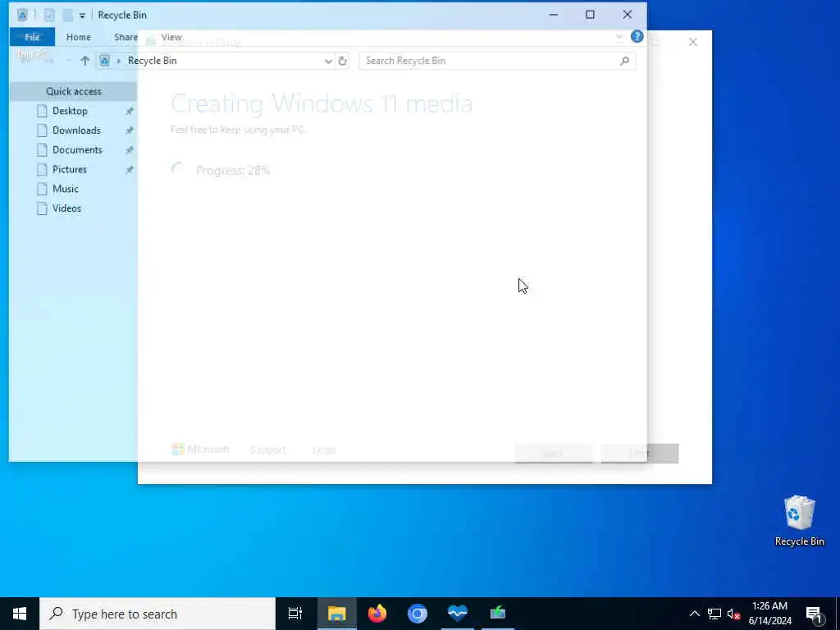This screenshot has height=630, width=840.
Task: Click the Next button in Setup window
Action: point(639,453)
